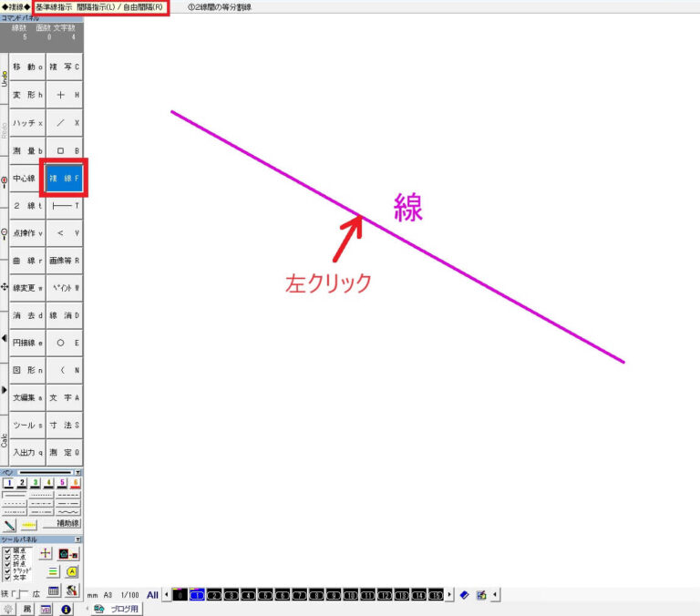Pick the diagonal line ／ X tool
700x616 pixels.
[65, 122]
